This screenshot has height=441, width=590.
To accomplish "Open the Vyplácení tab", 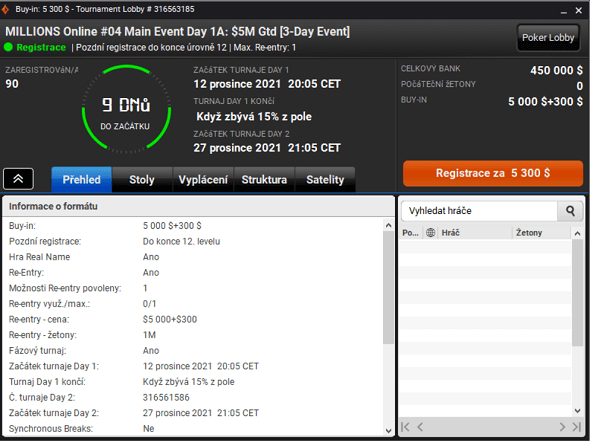I will (x=203, y=179).
